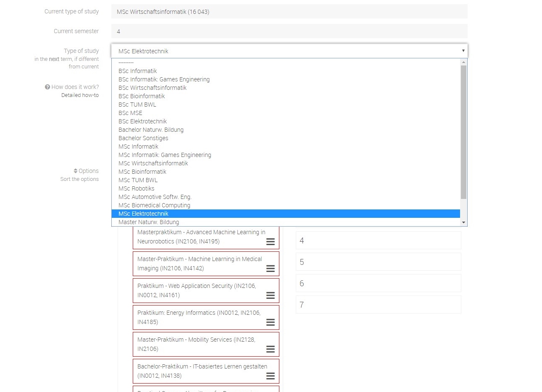
Task: Click the Current semester field showing 4
Action: [x=289, y=31]
